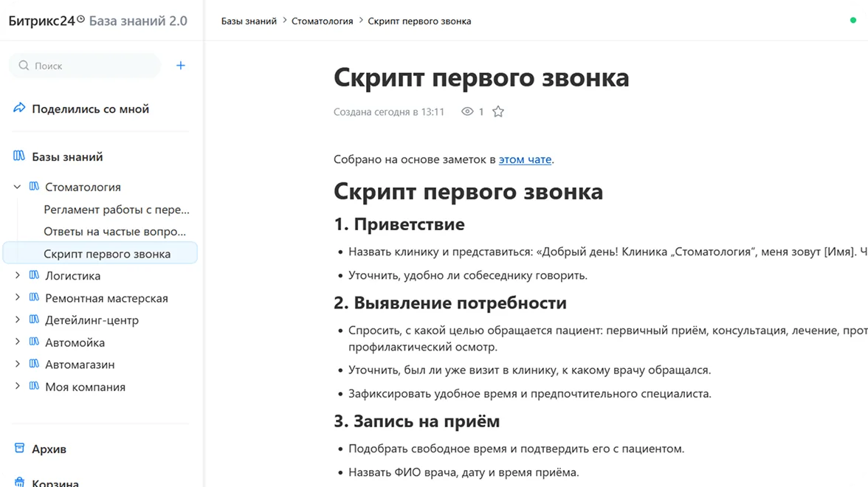This screenshot has height=487, width=868.
Task: Open Регламент работы с пере... page
Action: 117,210
